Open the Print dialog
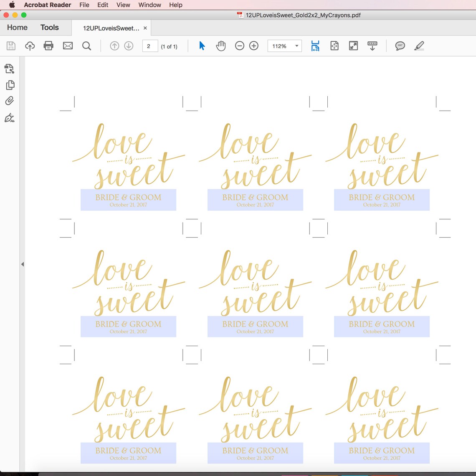This screenshot has width=476, height=476. pos(48,46)
